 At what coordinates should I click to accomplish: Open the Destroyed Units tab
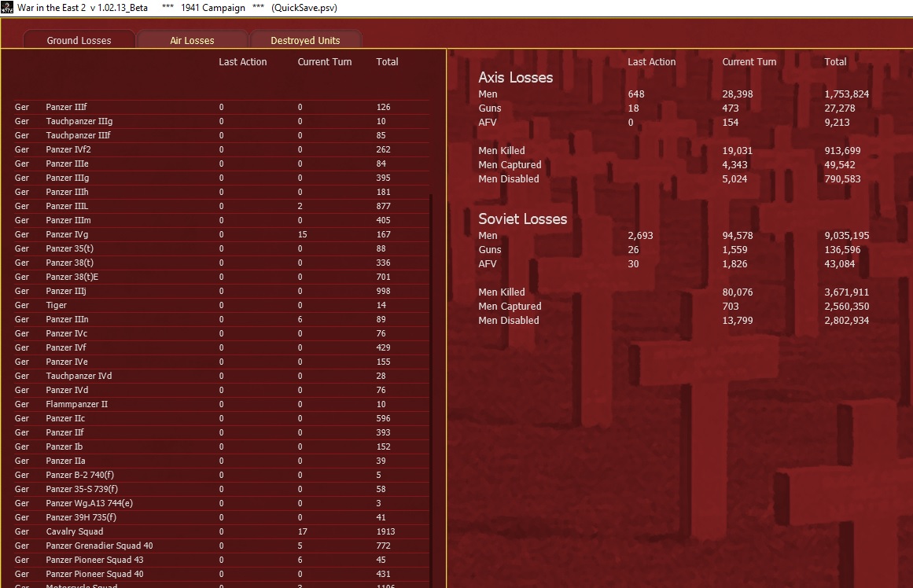pos(305,40)
